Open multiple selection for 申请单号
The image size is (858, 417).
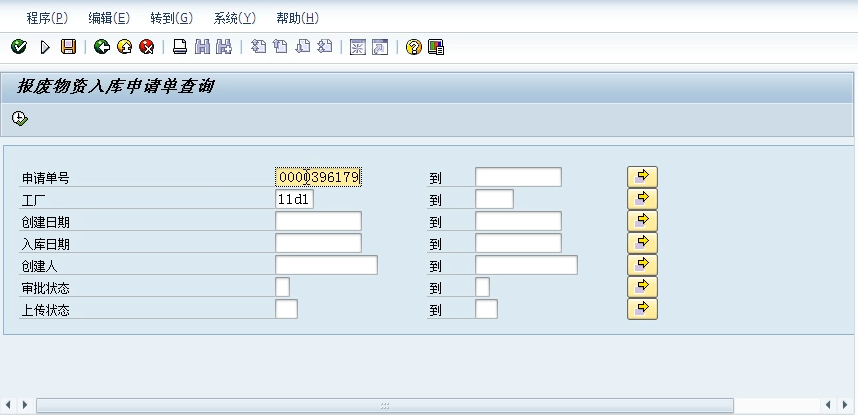(x=642, y=177)
